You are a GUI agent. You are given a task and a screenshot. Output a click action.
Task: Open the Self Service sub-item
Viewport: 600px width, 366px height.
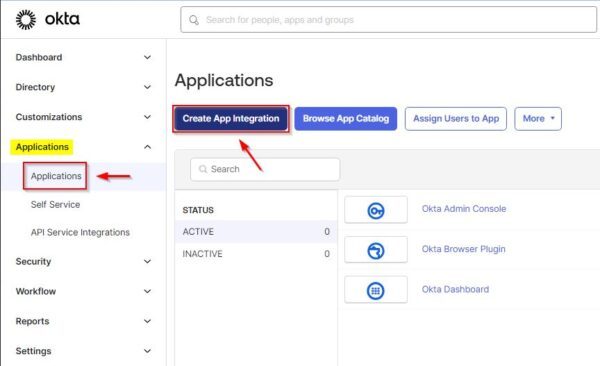coord(55,204)
